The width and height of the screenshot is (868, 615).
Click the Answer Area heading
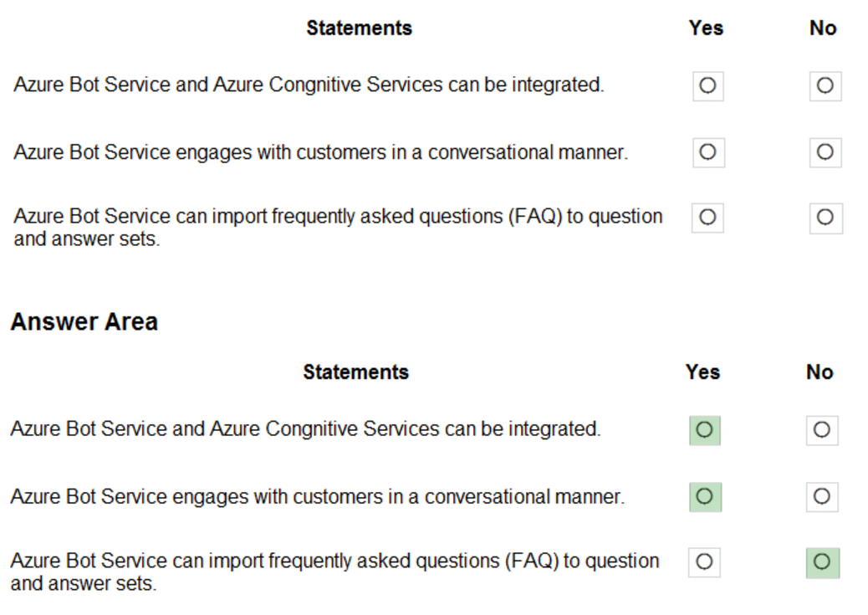(84, 321)
